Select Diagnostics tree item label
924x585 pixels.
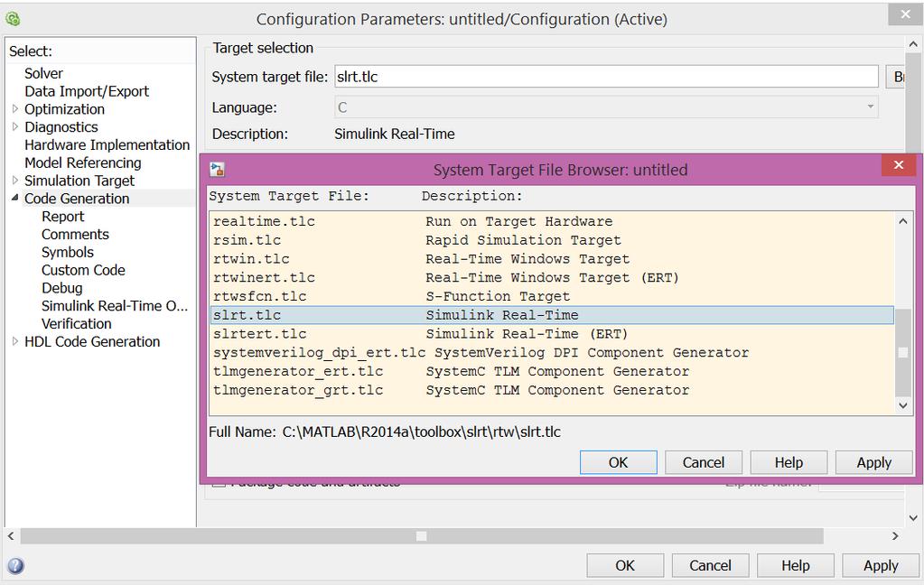point(61,126)
